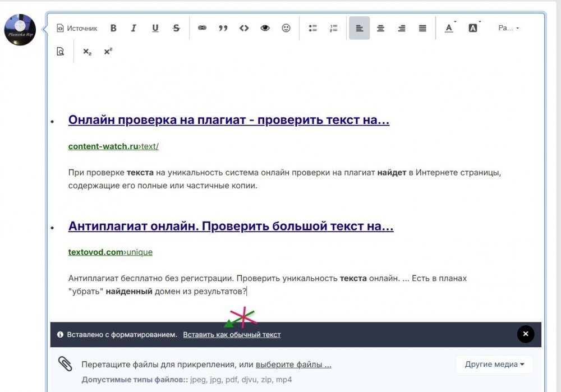Click the bold word 'найдет'
The width and height of the screenshot is (561, 392).
(392, 173)
